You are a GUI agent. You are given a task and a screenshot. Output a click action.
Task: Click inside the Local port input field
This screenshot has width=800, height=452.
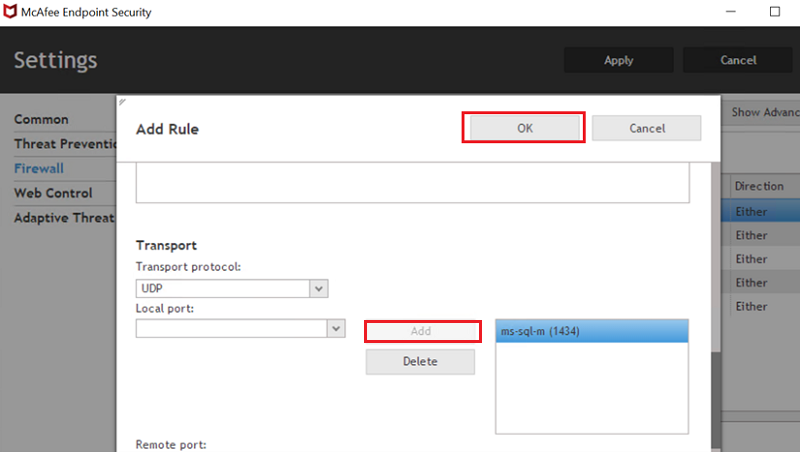(x=231, y=329)
